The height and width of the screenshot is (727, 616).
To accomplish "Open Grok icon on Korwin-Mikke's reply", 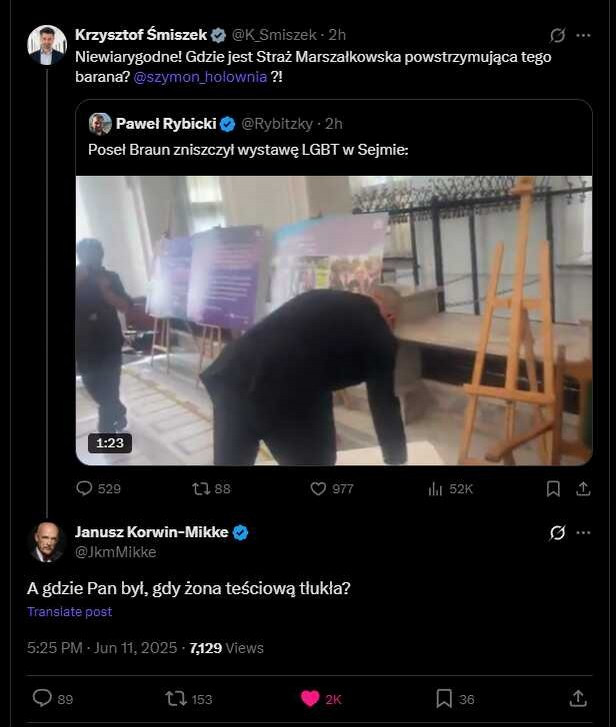I will [557, 533].
